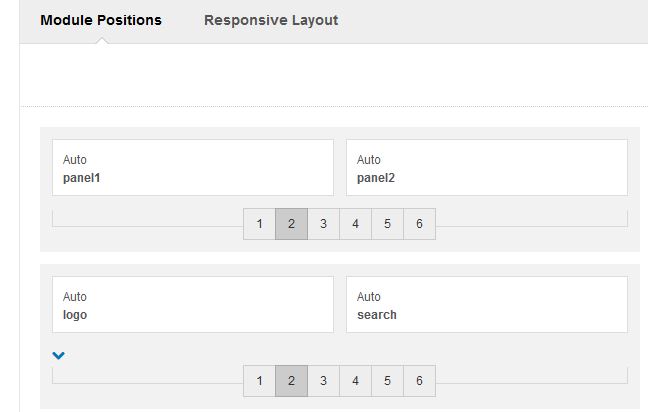The image size is (648, 412).
Task: Set logo row to 4 columns
Action: [x=355, y=381]
